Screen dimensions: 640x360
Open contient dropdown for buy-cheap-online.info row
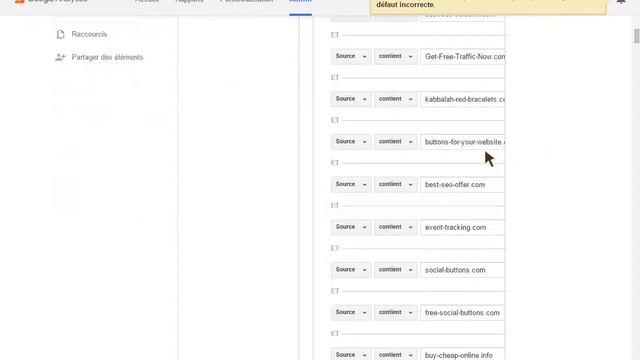coord(396,354)
